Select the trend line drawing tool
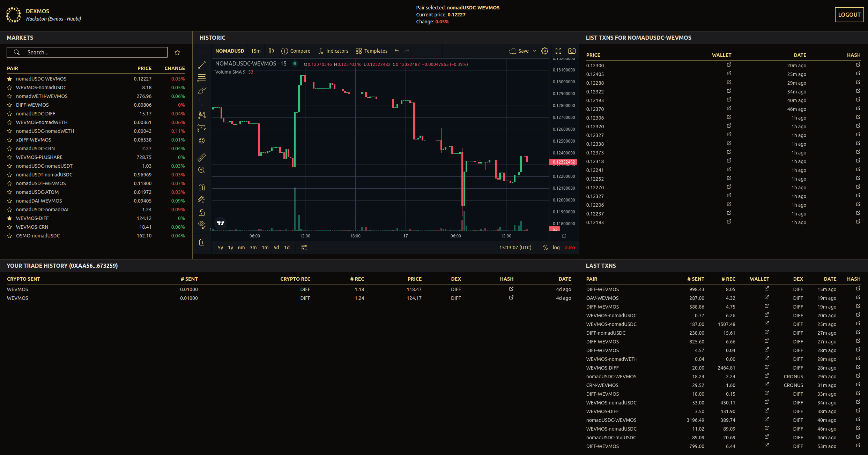 click(x=202, y=65)
